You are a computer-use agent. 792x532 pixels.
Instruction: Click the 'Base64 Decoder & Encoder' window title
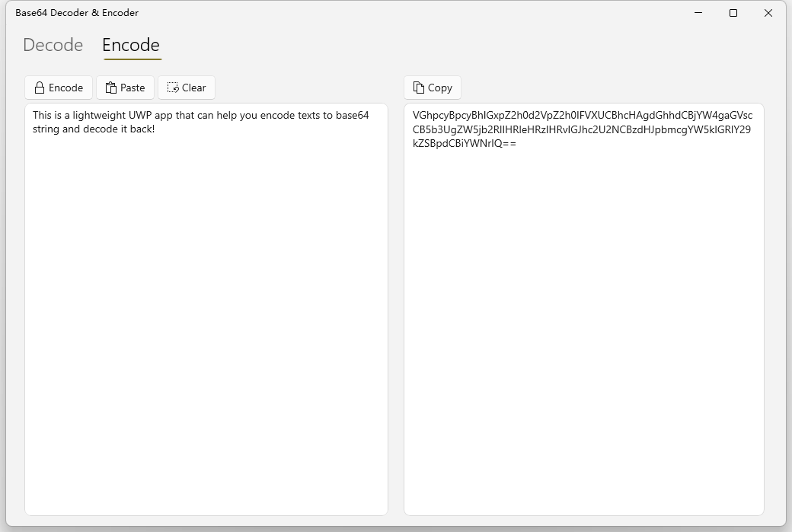[x=77, y=13]
